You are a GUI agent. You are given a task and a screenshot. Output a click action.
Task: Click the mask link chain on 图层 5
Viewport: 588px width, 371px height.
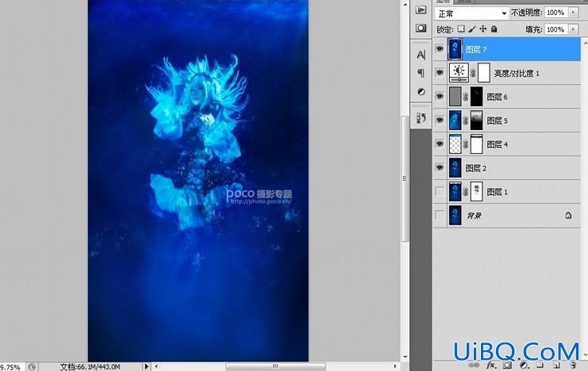(x=465, y=120)
